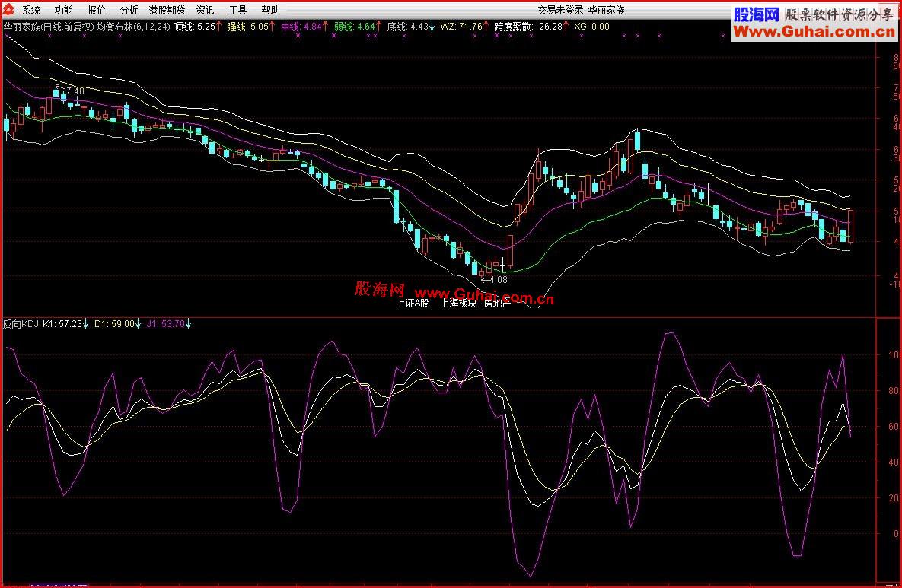Click the WZ: 71.76 value

click(461, 27)
